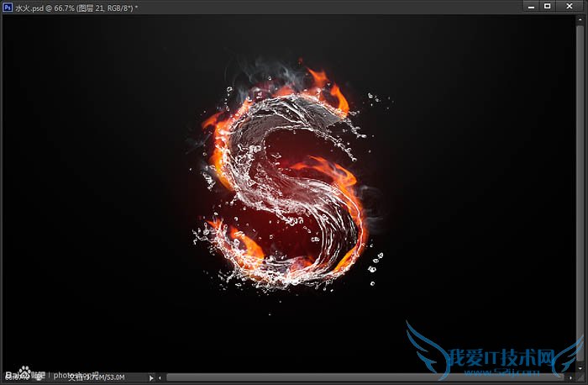
Task: Click the Photoshop Ps icon in title bar
Action: coord(7,7)
